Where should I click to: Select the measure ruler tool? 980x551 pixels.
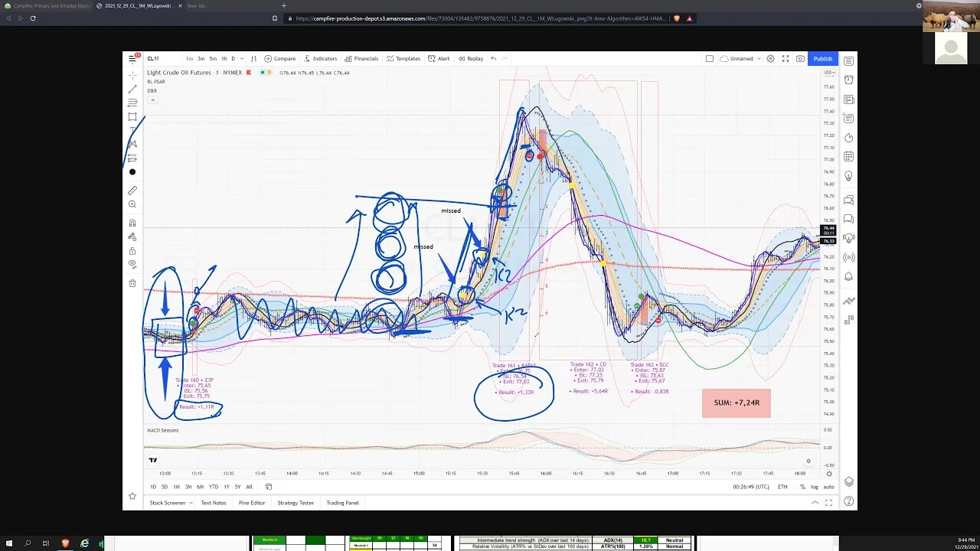tap(132, 191)
